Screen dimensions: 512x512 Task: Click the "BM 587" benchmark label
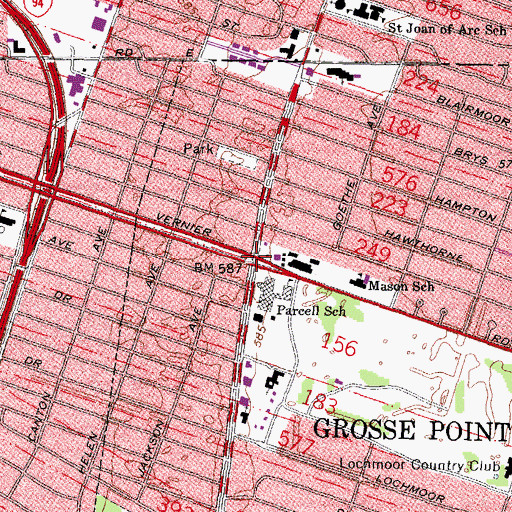point(218,268)
